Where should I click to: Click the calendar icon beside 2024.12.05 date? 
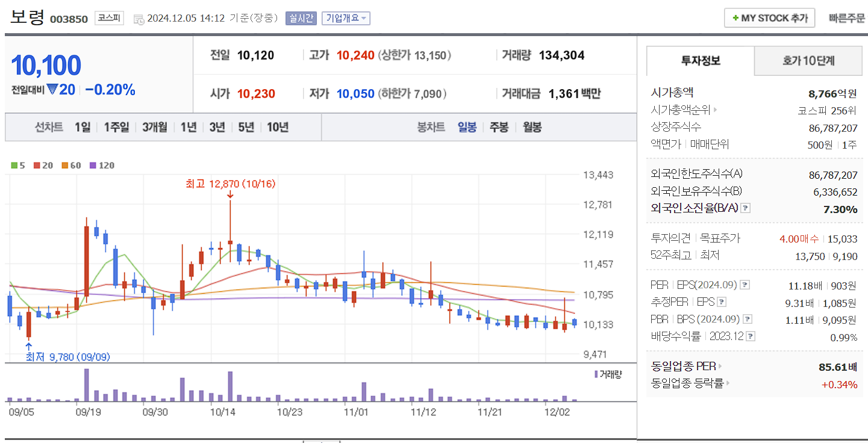pyautogui.click(x=139, y=19)
